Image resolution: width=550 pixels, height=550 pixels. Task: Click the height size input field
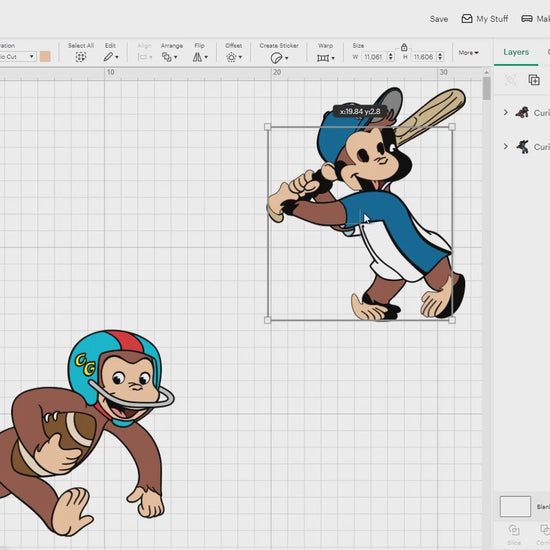(x=424, y=56)
